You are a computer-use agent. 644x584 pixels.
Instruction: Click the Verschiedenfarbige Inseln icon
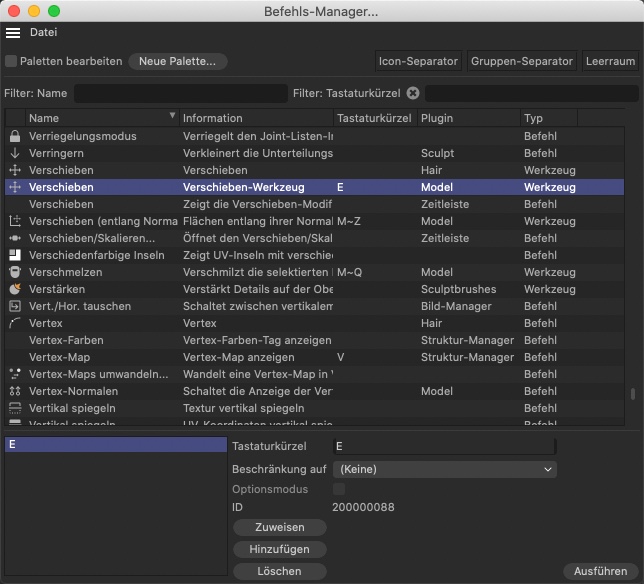coord(14,255)
